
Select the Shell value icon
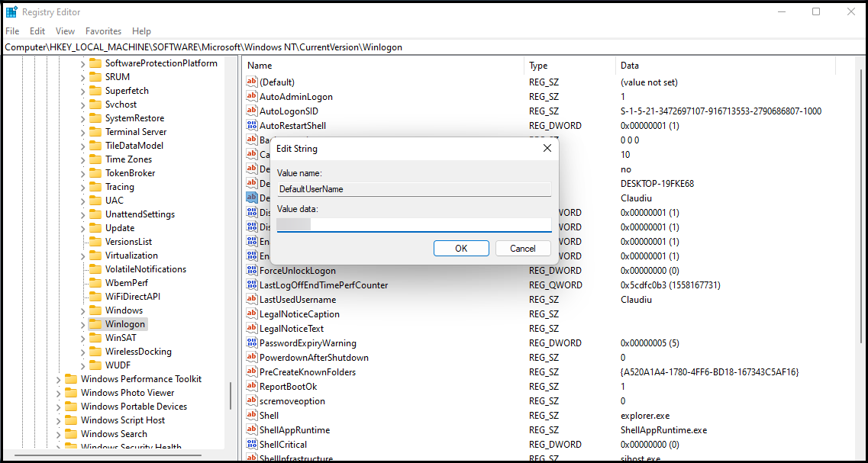pyautogui.click(x=252, y=415)
